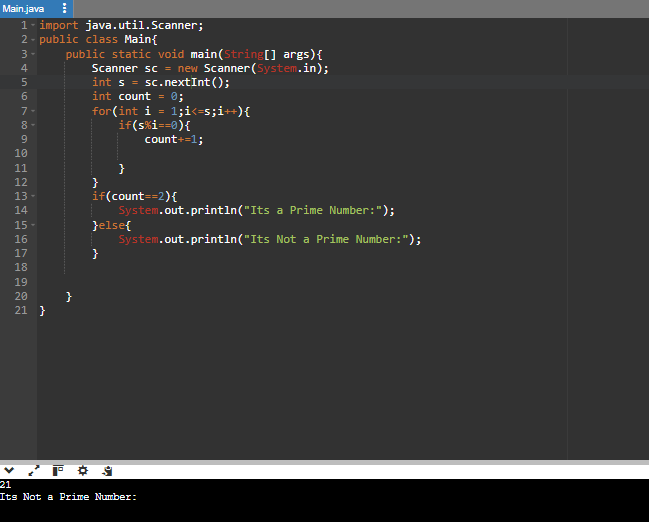This screenshot has width=649, height=522.
Task: Click the clear console icon
Action: [107, 470]
